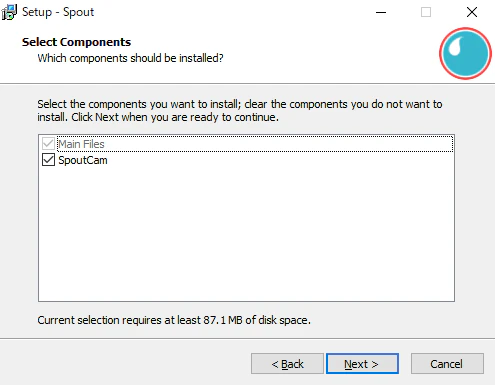The width and height of the screenshot is (496, 386).
Task: Click the grey footer area left of Back
Action: pyautogui.click(x=125, y=364)
